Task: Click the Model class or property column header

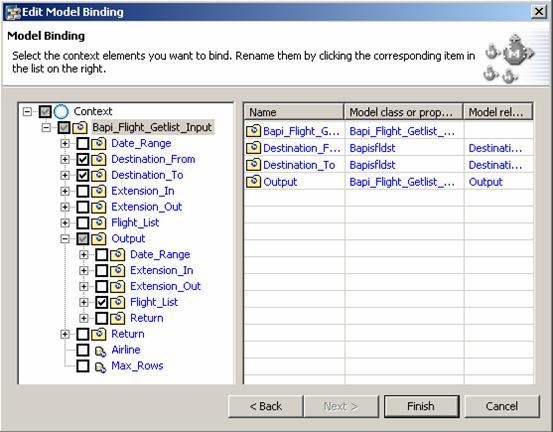Action: (x=403, y=112)
